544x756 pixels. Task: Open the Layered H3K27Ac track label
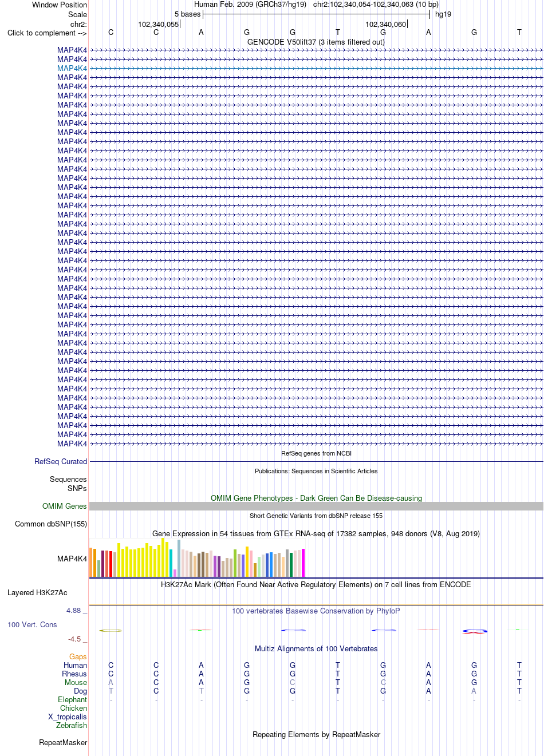[x=37, y=592]
